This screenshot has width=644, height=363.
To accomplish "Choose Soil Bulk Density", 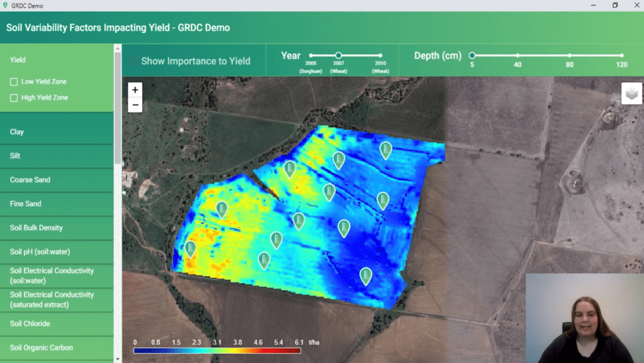I will (x=56, y=228).
